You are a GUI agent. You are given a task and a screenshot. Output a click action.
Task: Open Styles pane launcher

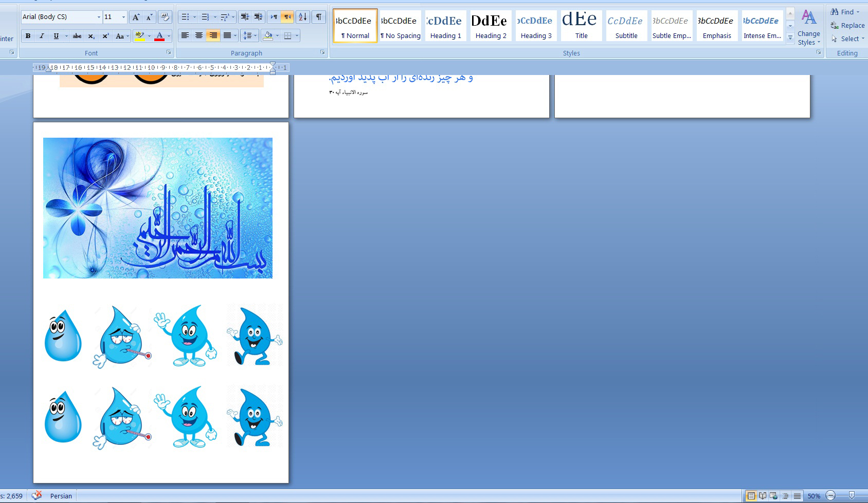click(x=819, y=52)
